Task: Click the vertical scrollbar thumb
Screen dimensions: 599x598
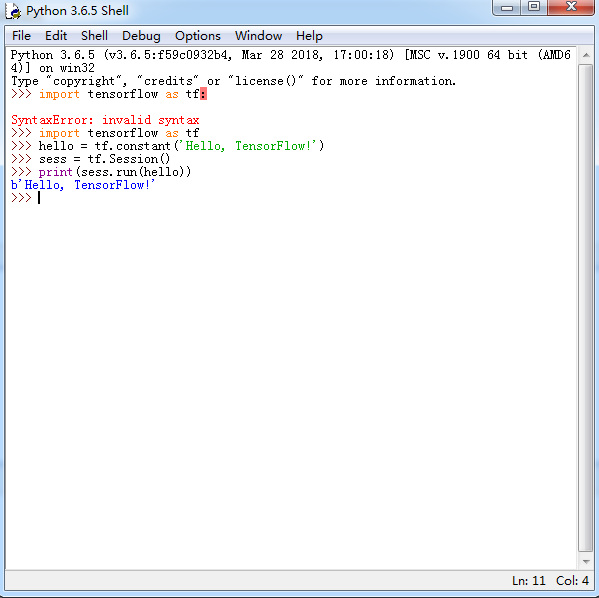Action: point(586,308)
